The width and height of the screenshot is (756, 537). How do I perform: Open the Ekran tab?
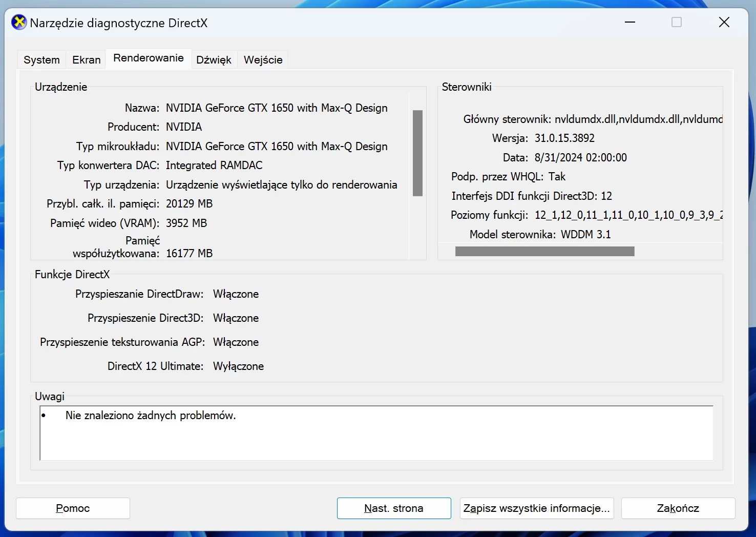click(x=87, y=60)
